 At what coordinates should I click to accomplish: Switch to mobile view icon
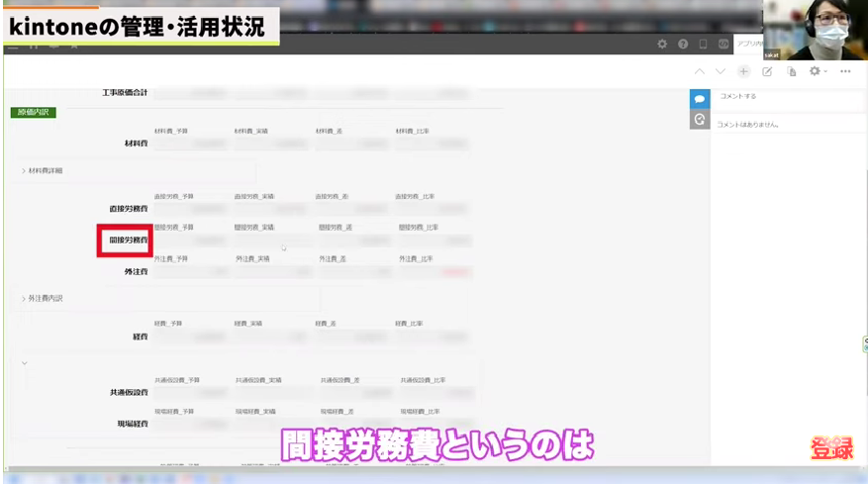pyautogui.click(x=703, y=44)
